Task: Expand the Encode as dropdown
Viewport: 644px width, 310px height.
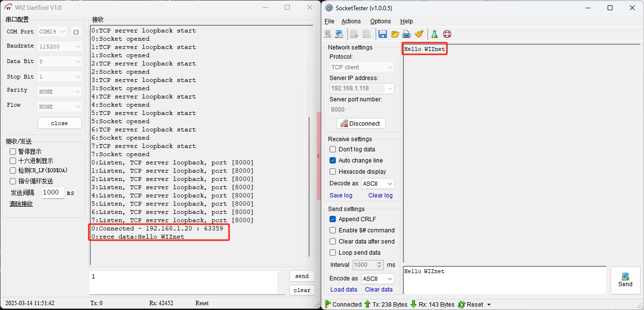Action: [x=378, y=279]
